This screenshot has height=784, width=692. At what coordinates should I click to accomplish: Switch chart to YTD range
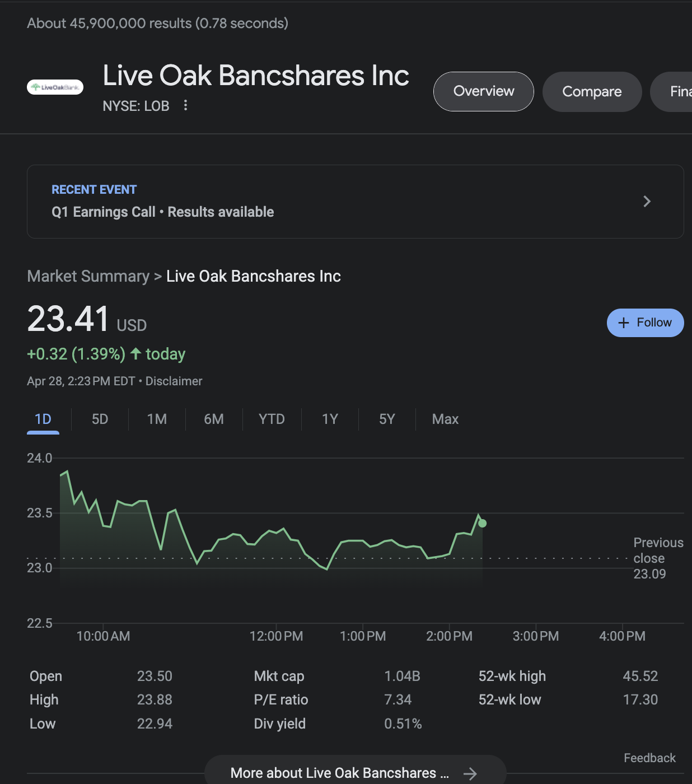[x=272, y=419]
